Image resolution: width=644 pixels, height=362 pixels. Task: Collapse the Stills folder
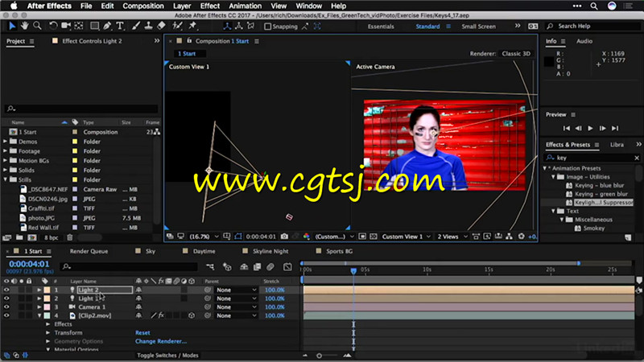[x=6, y=179]
